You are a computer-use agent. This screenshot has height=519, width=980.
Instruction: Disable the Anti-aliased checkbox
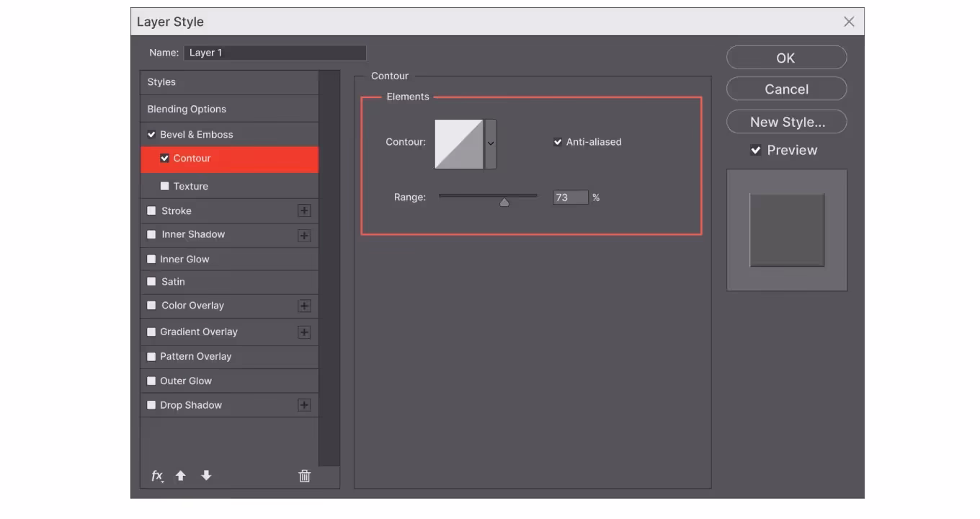coord(557,142)
